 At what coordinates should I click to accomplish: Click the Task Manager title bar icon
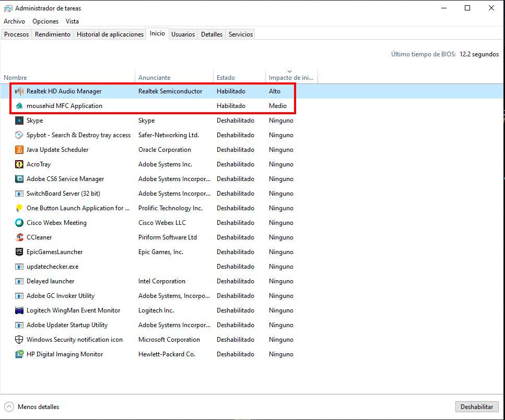coord(8,8)
